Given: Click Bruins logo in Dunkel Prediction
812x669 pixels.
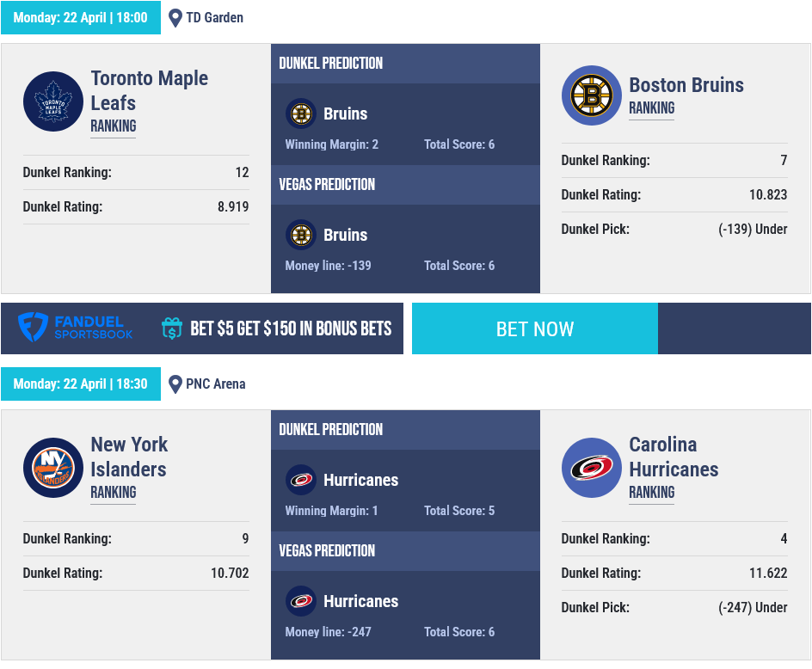Looking at the screenshot, I should tap(301, 114).
